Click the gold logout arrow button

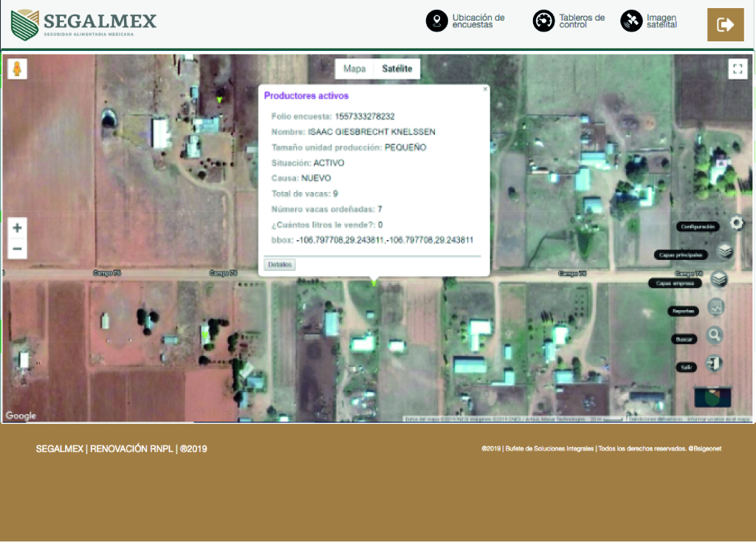point(725,25)
